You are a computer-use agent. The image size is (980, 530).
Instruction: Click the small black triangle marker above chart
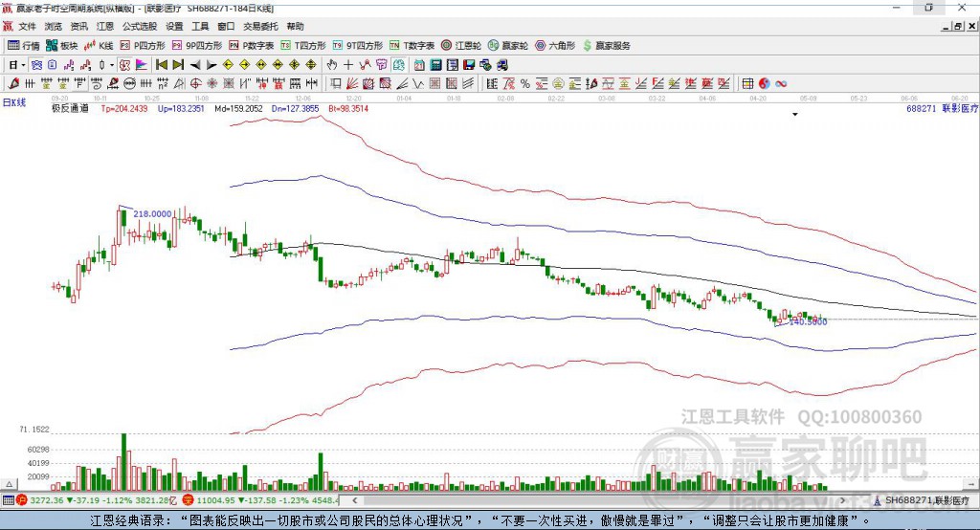coord(795,115)
